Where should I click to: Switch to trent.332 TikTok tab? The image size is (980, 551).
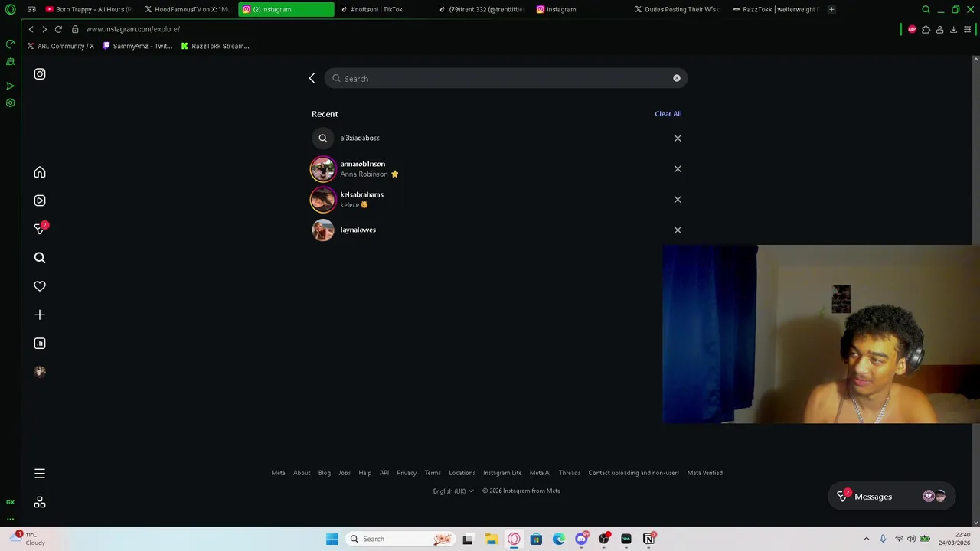pos(482,9)
